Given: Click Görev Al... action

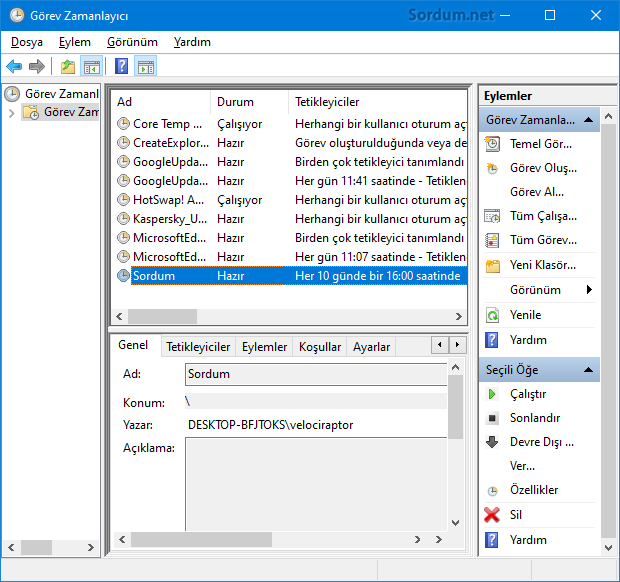Looking at the screenshot, I should tap(537, 192).
